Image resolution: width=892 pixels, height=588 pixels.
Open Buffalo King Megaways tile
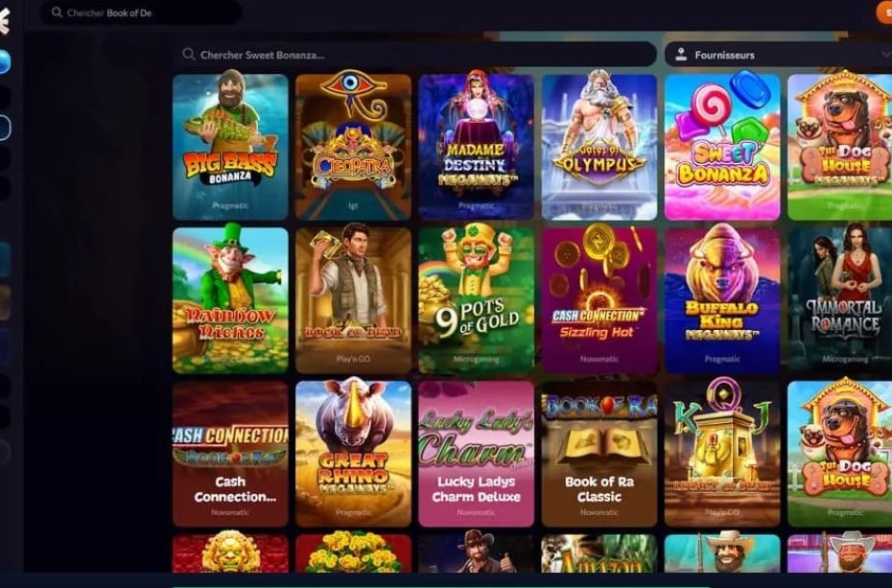pyautogui.click(x=722, y=300)
